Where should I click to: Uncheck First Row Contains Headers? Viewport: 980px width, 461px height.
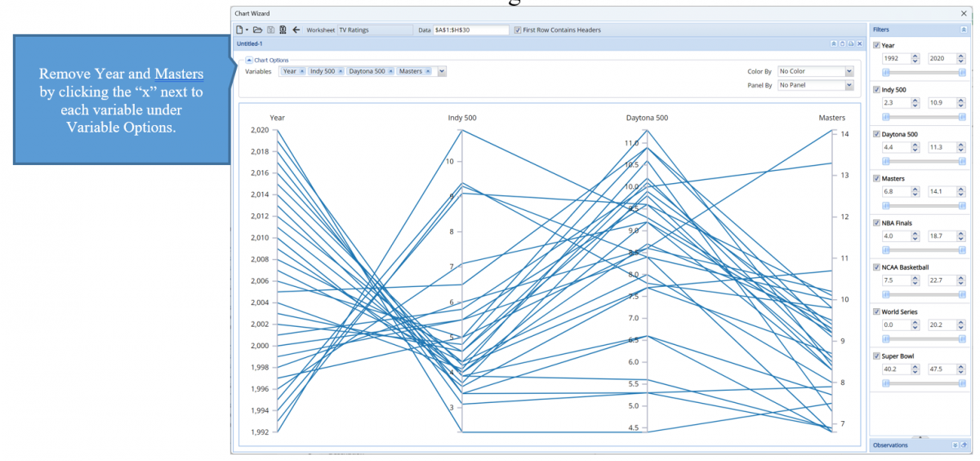point(519,30)
